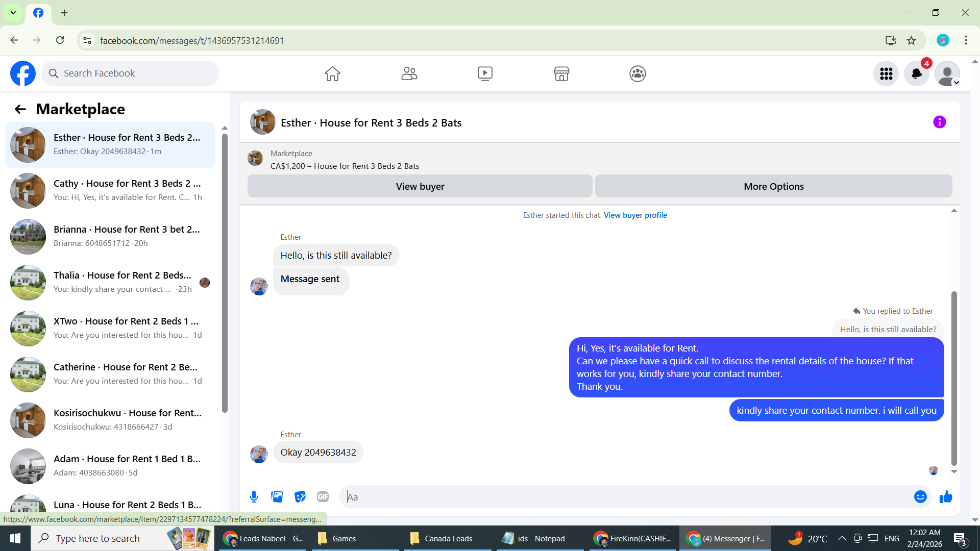The image size is (980, 551).
Task: Send a thumbs-up like
Action: [x=946, y=496]
